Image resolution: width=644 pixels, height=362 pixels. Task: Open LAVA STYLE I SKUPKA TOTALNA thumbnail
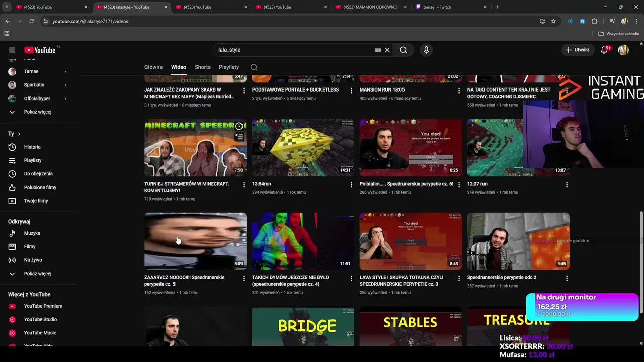coord(411,241)
